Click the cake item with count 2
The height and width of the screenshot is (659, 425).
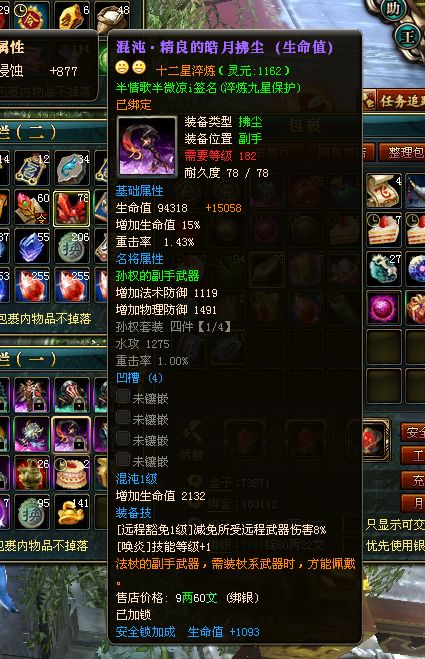coord(71,473)
